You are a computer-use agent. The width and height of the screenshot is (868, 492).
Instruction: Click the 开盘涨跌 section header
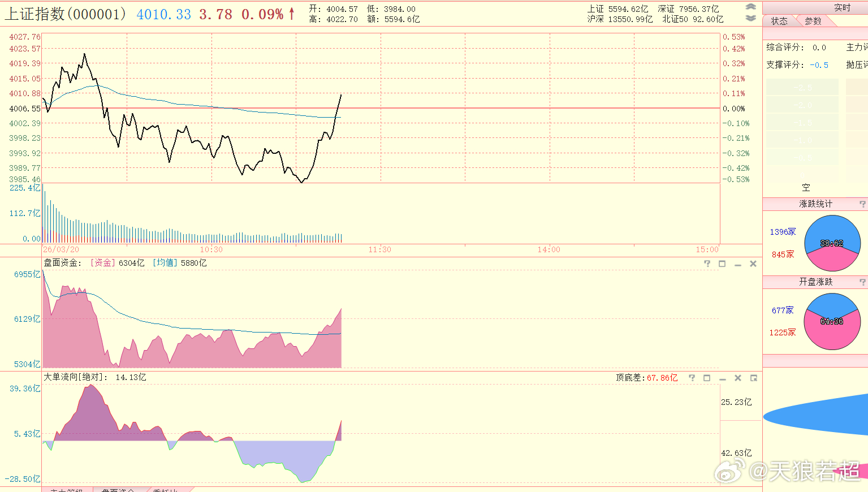815,282
